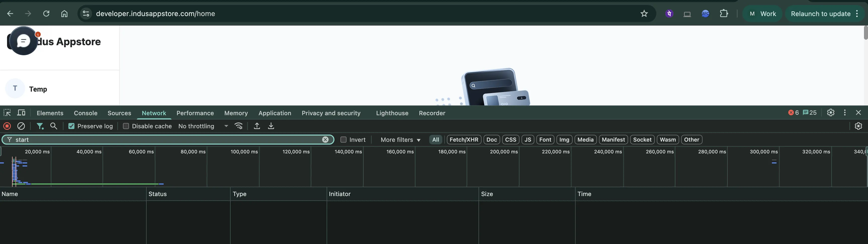
Task: Bookmark this page with the star icon
Action: [x=644, y=14]
